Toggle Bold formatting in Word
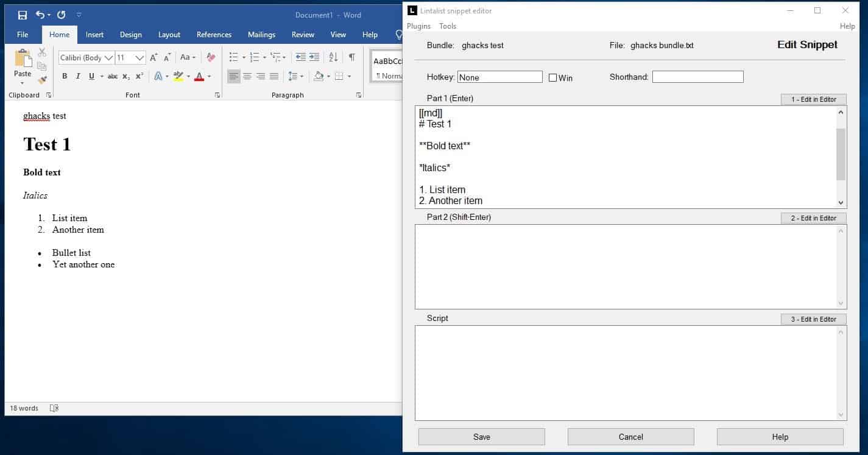Screen dimensions: 868x455 (x=65, y=76)
